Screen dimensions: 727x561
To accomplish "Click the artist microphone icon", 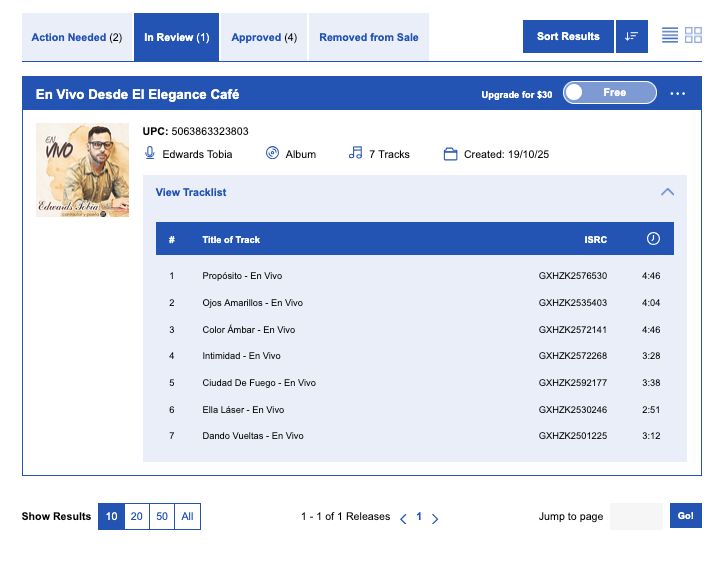I will 150,154.
